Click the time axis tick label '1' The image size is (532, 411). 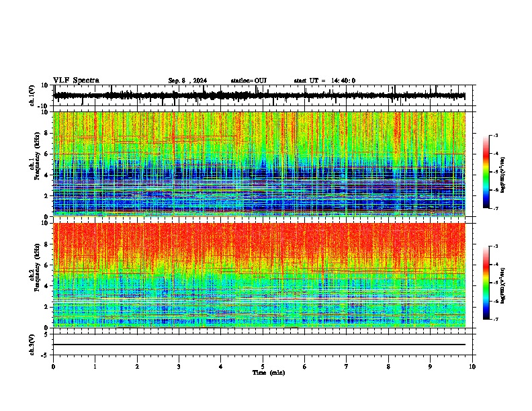(95, 367)
